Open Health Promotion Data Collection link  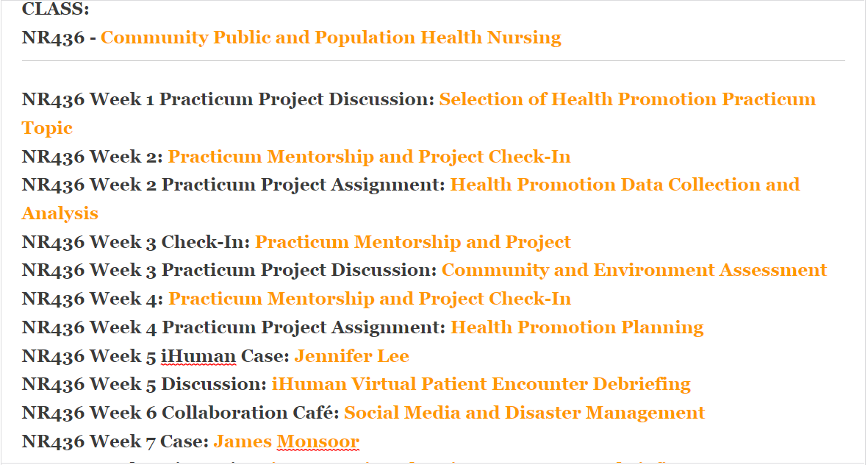(625, 185)
